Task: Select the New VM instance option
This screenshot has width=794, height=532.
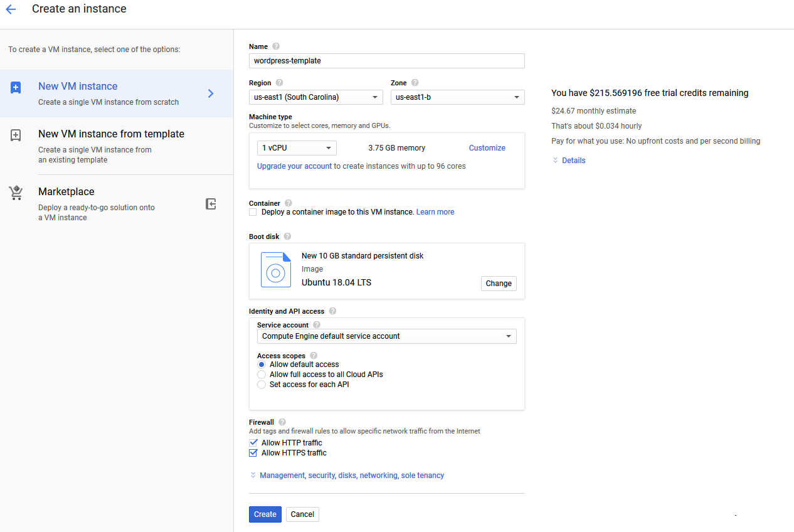Action: tap(117, 93)
